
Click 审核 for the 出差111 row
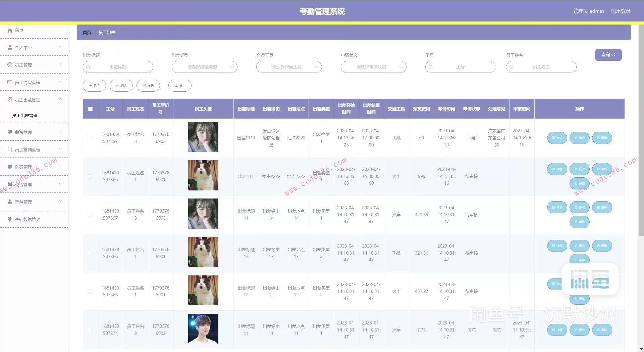click(580, 183)
